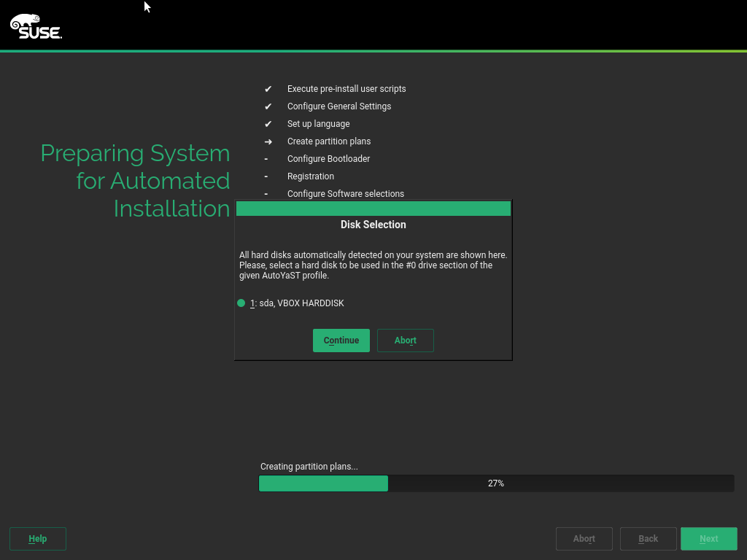747x560 pixels.
Task: Click the Preparing System for Automated Installation title
Action: point(135,181)
